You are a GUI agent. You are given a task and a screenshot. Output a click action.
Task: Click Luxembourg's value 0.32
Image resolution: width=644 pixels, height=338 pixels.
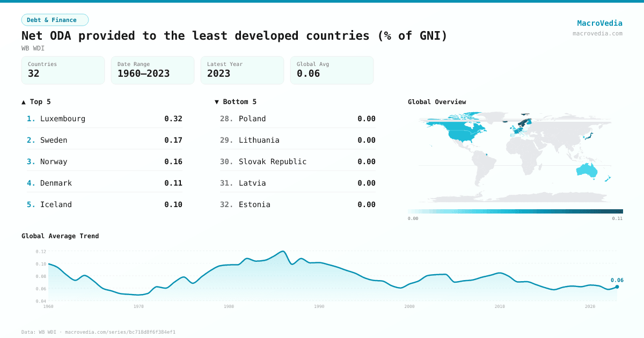(x=173, y=119)
